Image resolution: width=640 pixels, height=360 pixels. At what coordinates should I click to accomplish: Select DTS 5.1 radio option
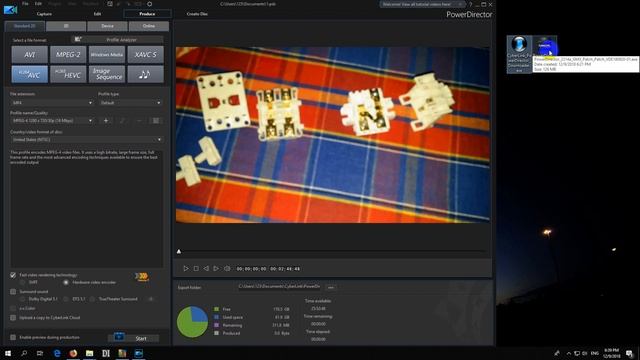[66, 299]
